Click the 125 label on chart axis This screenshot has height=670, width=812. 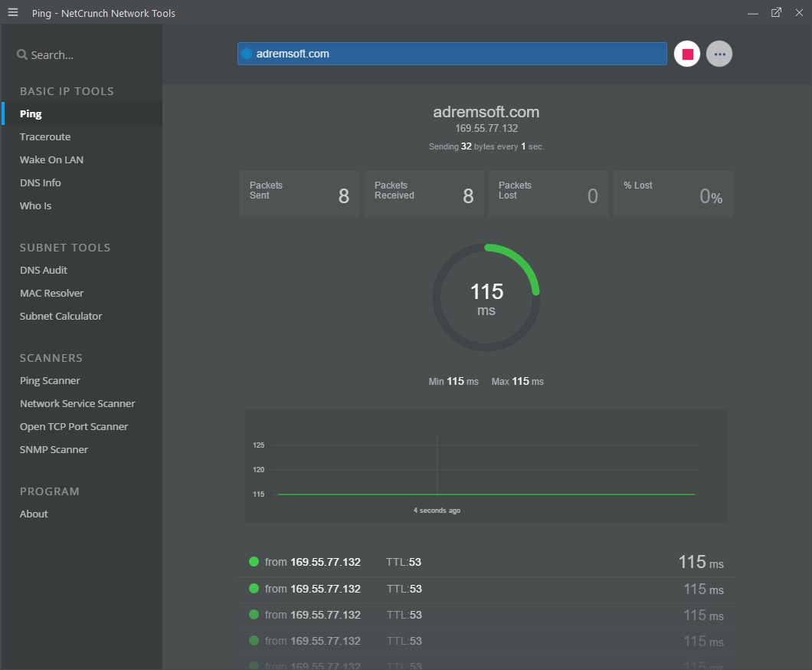pos(258,445)
